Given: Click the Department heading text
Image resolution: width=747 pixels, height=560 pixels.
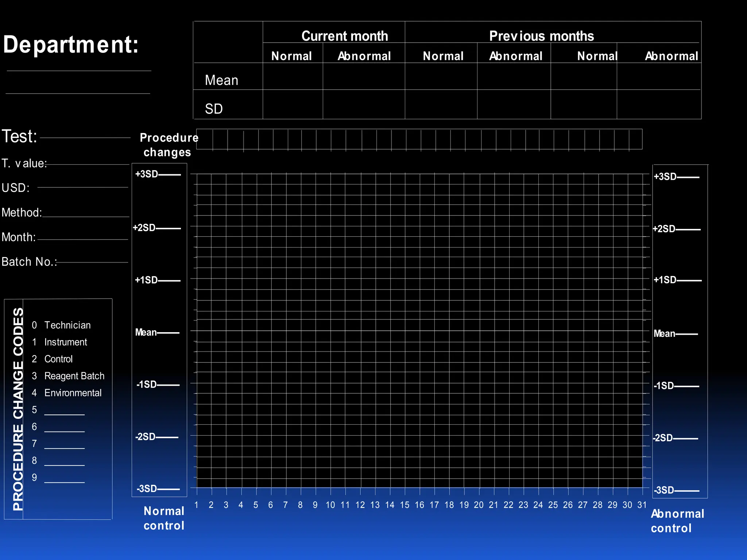Looking at the screenshot, I should pyautogui.click(x=71, y=45).
